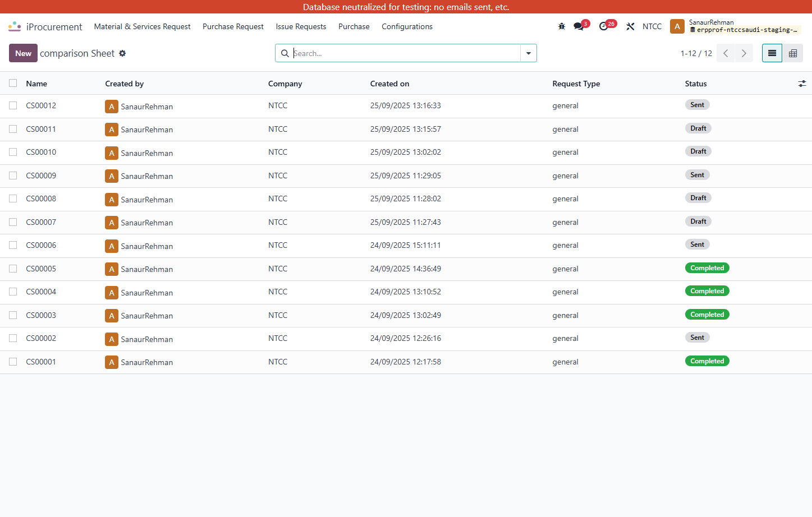This screenshot has height=517, width=812.
Task: Open the Configurations menu
Action: (x=407, y=26)
